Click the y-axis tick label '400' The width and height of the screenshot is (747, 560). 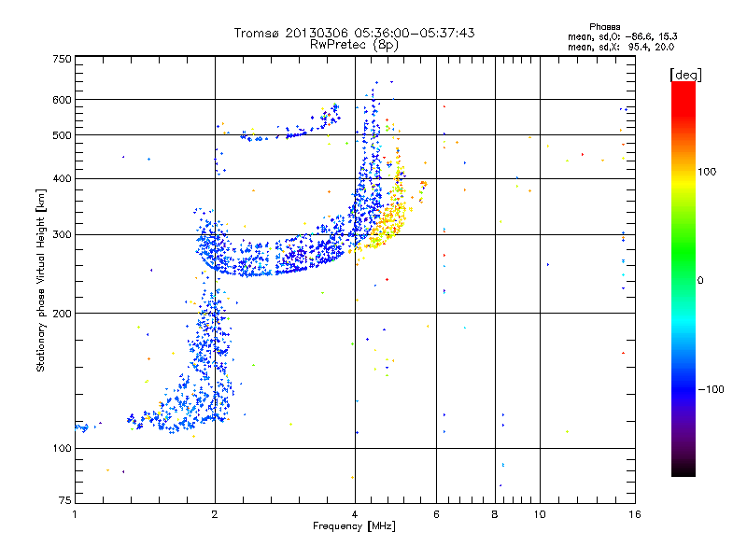point(62,179)
